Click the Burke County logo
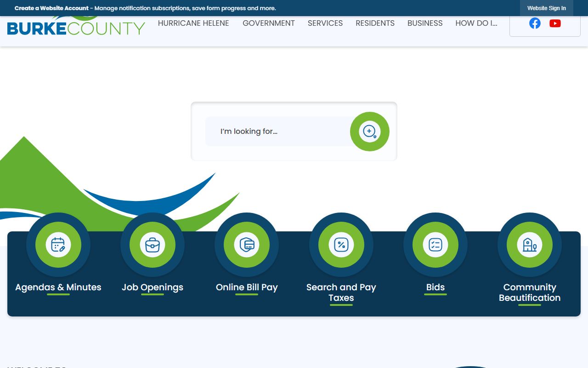Image resolution: width=588 pixels, height=368 pixels. point(76,28)
